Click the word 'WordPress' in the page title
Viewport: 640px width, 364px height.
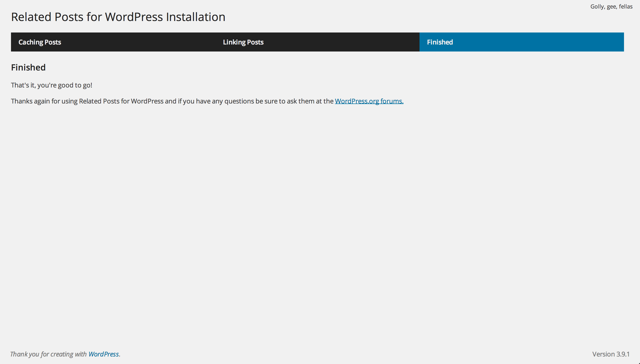[x=134, y=17]
